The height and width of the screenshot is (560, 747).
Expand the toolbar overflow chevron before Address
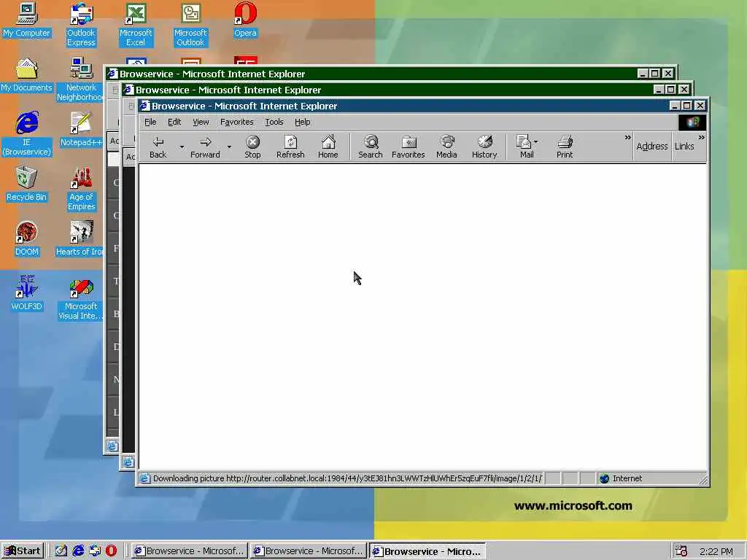627,138
